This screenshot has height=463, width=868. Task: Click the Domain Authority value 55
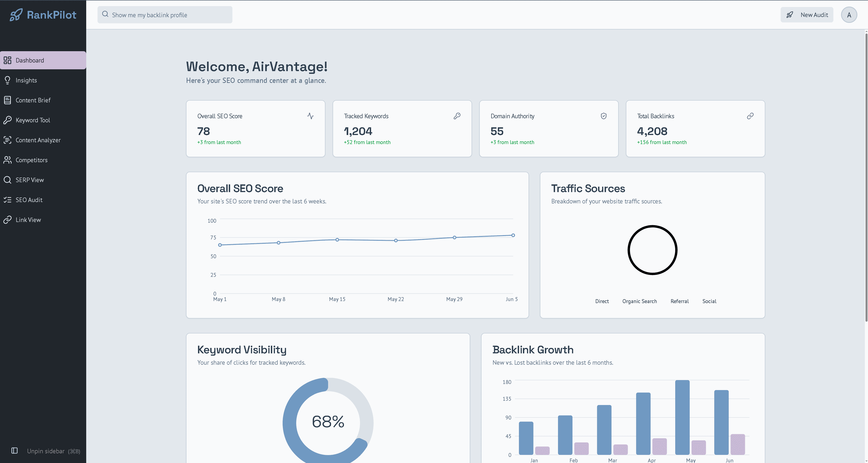497,131
